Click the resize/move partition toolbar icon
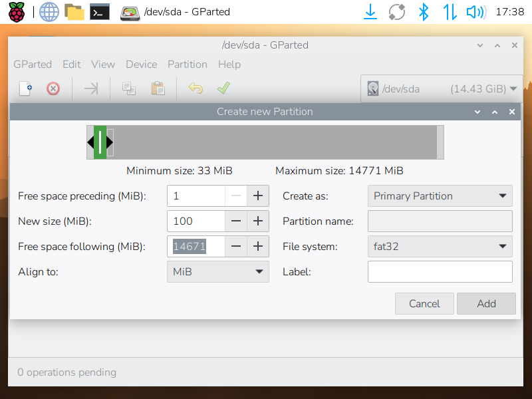The height and width of the screenshot is (399, 532). [x=91, y=88]
